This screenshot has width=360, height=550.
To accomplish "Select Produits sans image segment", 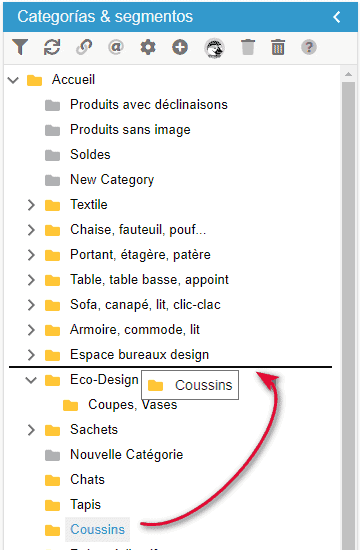I will 130,130.
